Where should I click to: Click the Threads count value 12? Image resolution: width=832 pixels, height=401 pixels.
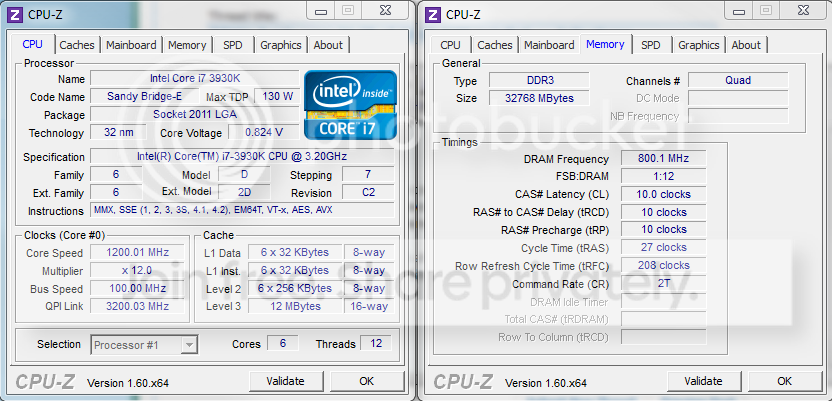pyautogui.click(x=376, y=343)
